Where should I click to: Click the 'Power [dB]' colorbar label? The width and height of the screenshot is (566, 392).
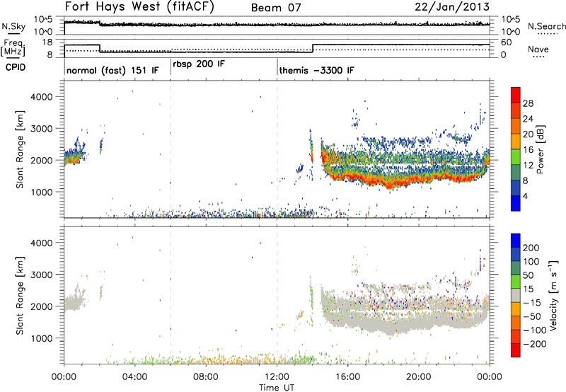[x=541, y=149]
